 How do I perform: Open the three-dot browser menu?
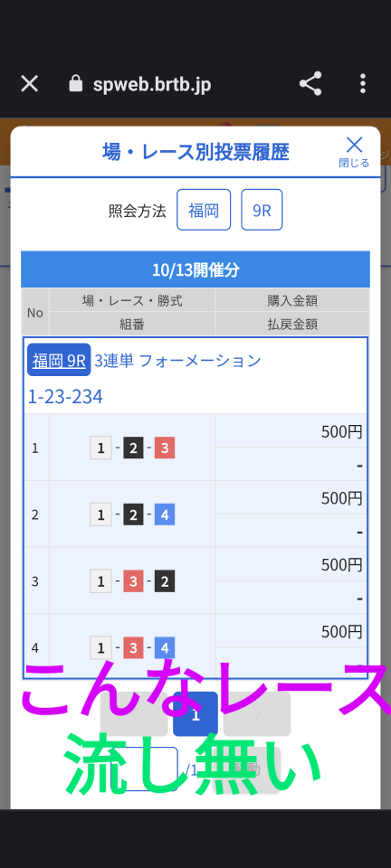pos(363,83)
